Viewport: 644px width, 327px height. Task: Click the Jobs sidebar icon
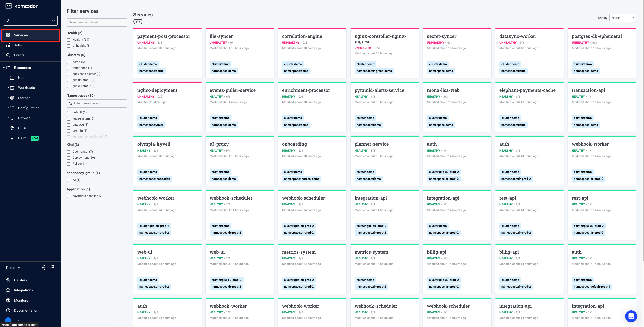click(8, 45)
